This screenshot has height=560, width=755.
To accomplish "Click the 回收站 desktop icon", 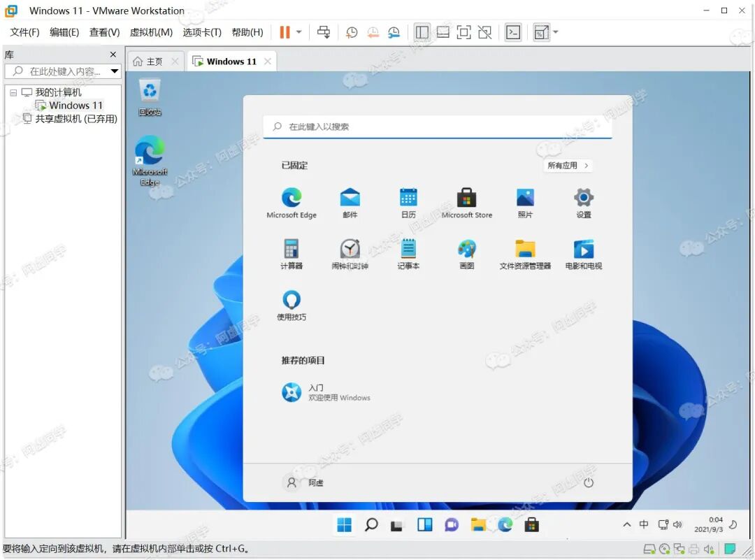I will 150,99.
